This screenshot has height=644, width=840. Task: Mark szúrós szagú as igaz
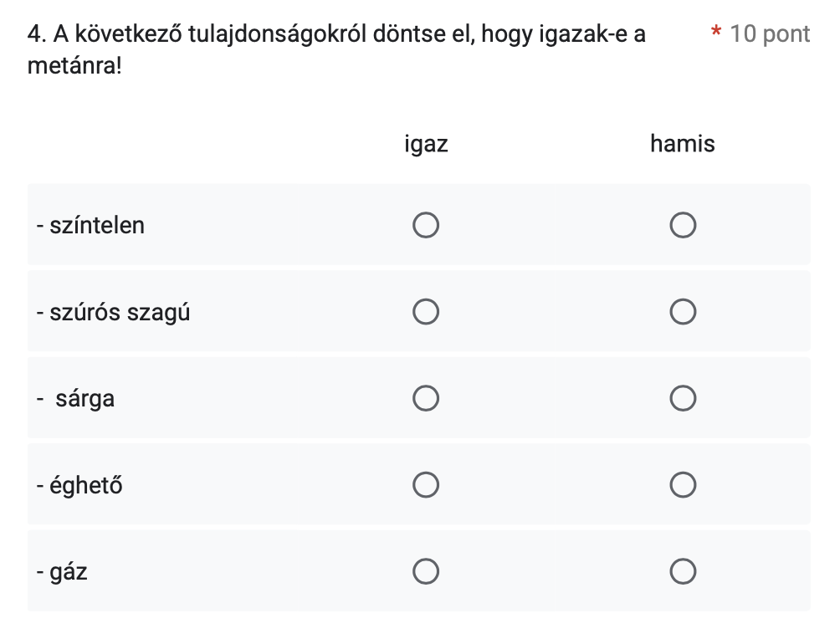[426, 313]
